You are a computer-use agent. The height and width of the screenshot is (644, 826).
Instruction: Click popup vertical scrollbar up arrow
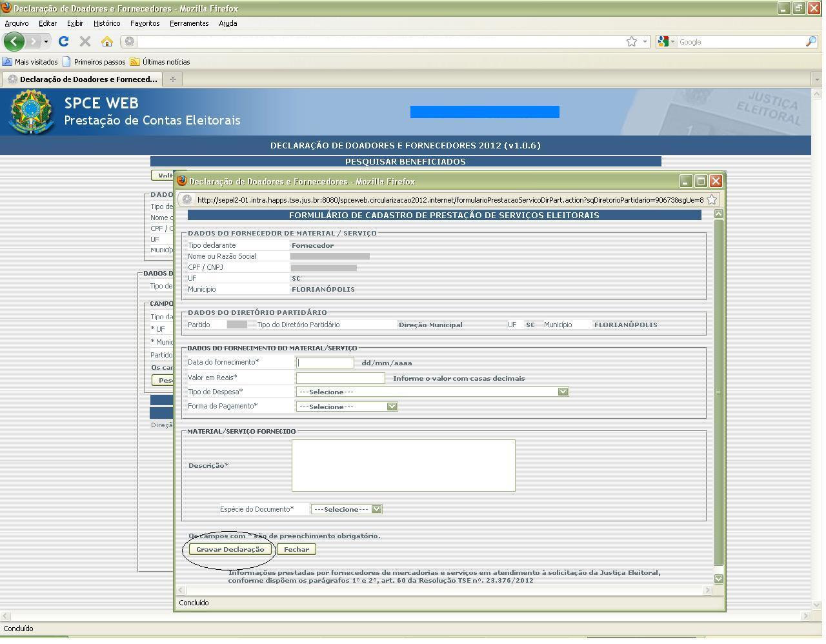tap(719, 214)
